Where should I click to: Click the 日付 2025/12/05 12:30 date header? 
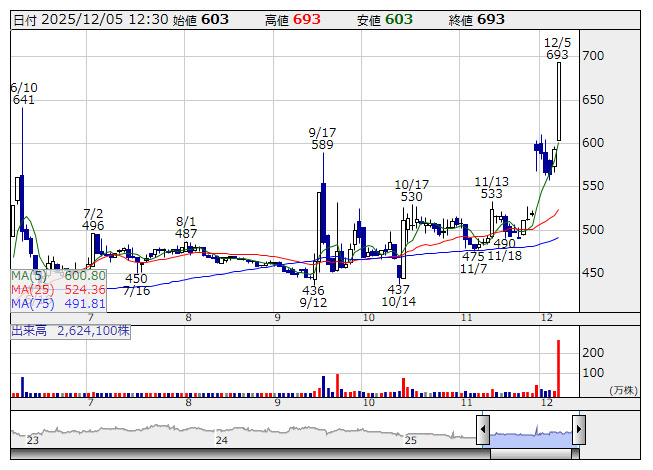coord(89,19)
